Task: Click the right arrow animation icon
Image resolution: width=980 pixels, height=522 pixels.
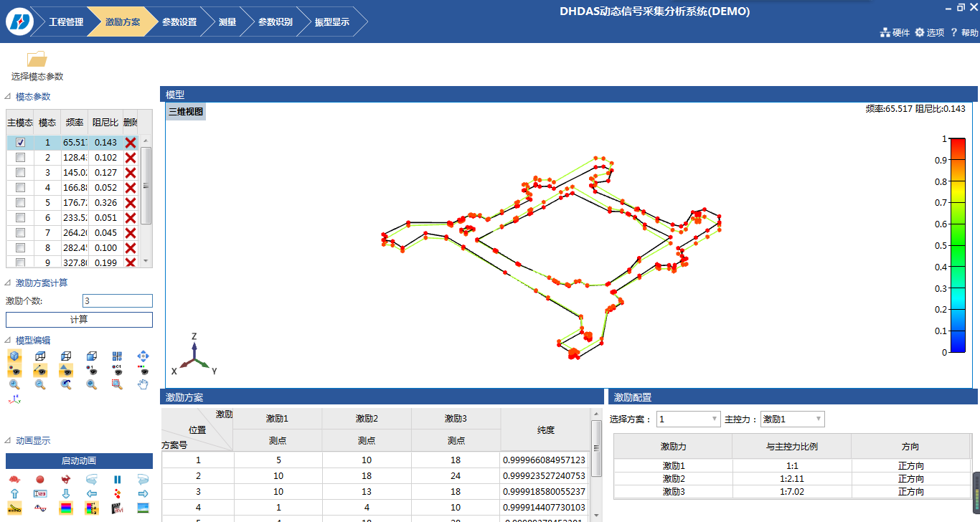Action: tap(143, 493)
